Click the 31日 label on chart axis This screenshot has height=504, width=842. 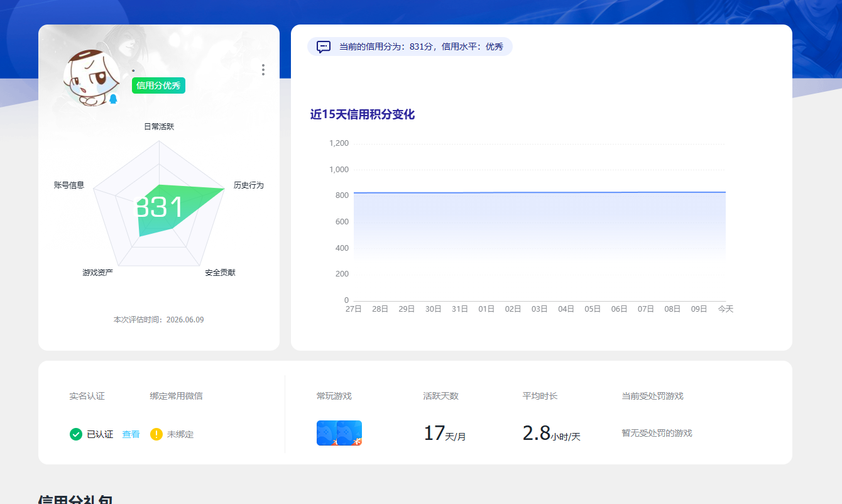(x=460, y=309)
